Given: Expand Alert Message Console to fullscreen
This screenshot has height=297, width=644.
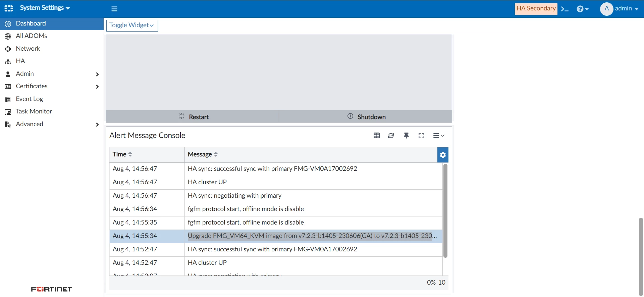Looking at the screenshot, I should 422,136.
